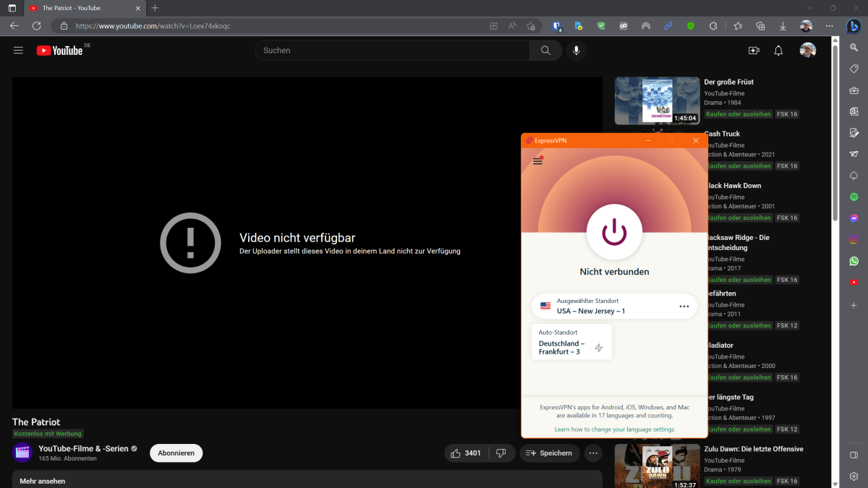868x488 pixels.
Task: Reload the page with refresh icon
Action: [36, 25]
